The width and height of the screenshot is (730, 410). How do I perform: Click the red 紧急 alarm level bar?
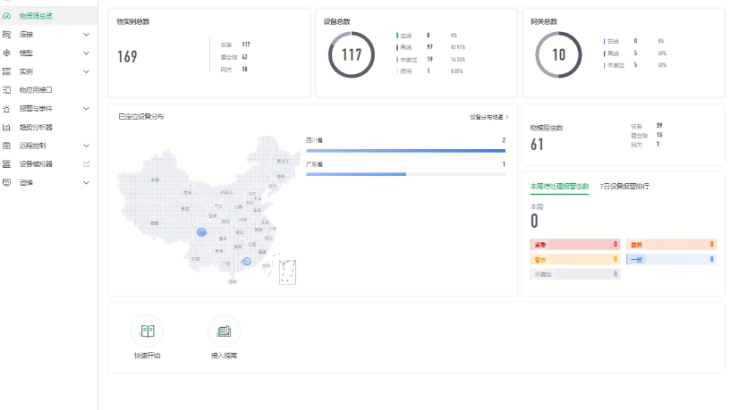(574, 244)
